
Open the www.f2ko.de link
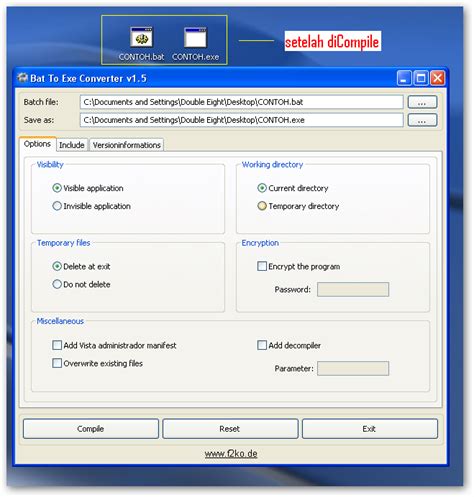pos(231,453)
